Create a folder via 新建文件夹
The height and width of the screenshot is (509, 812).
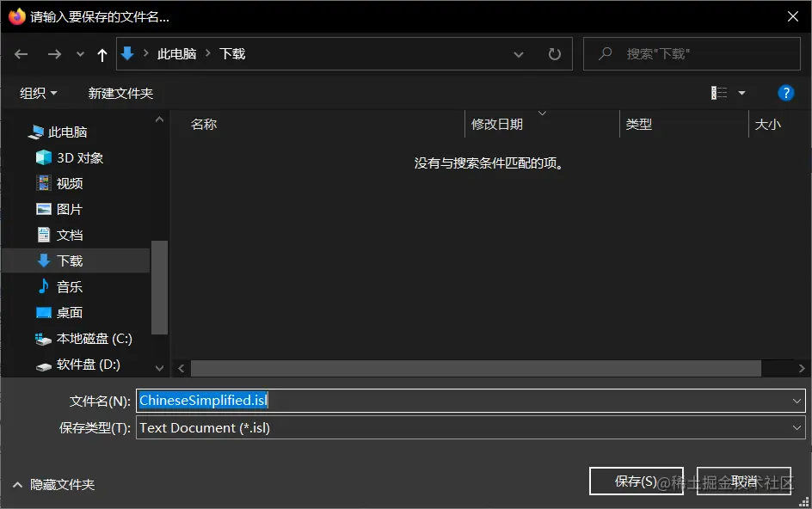pyautogui.click(x=120, y=92)
